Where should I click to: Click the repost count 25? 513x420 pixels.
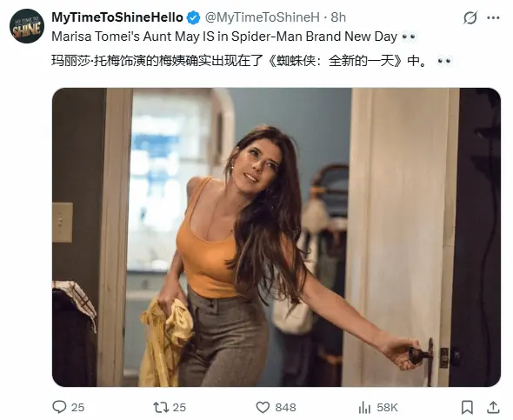click(179, 408)
